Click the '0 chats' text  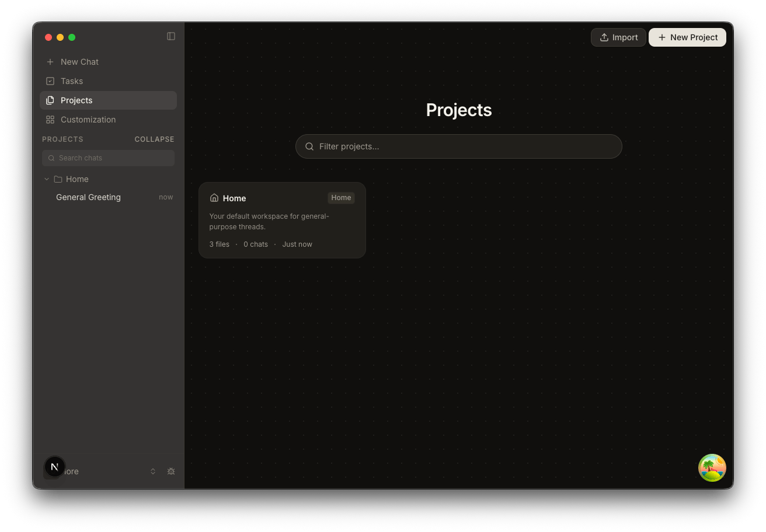pyautogui.click(x=256, y=244)
